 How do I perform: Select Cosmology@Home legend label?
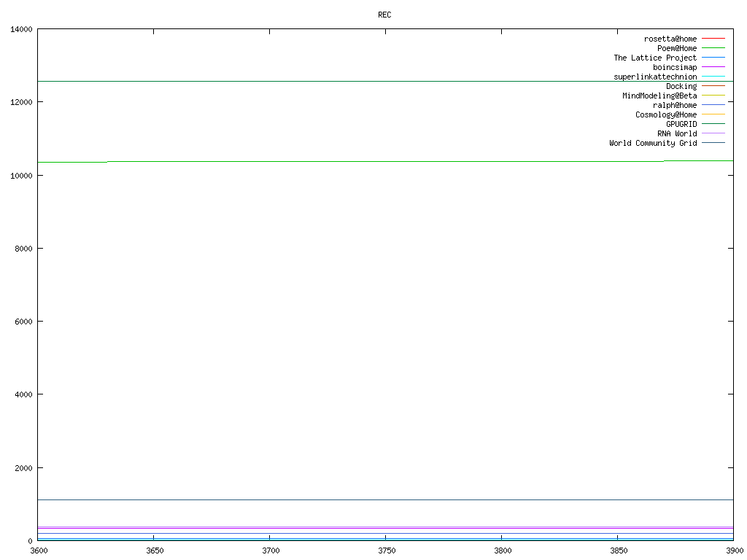tap(666, 114)
